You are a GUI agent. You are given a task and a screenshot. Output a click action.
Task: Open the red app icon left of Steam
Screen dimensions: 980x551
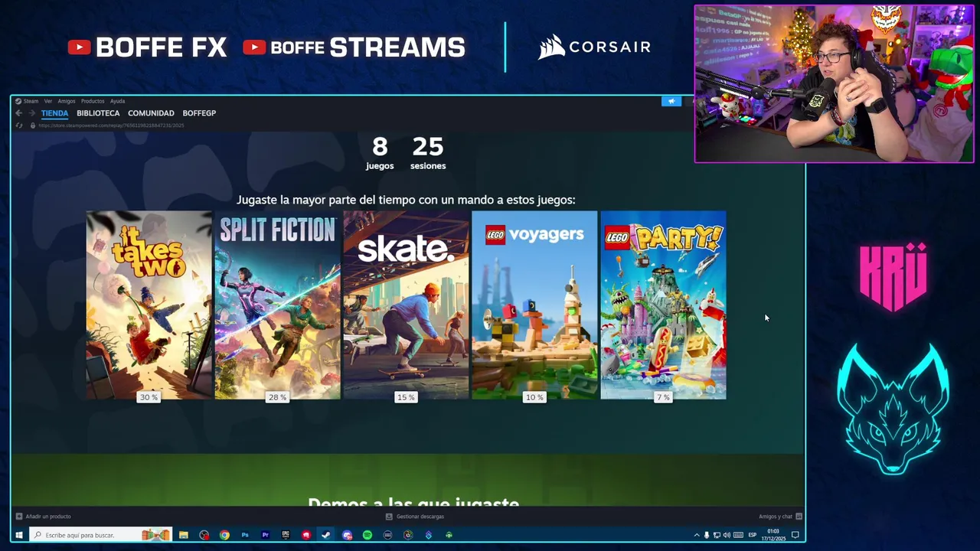[x=306, y=535]
